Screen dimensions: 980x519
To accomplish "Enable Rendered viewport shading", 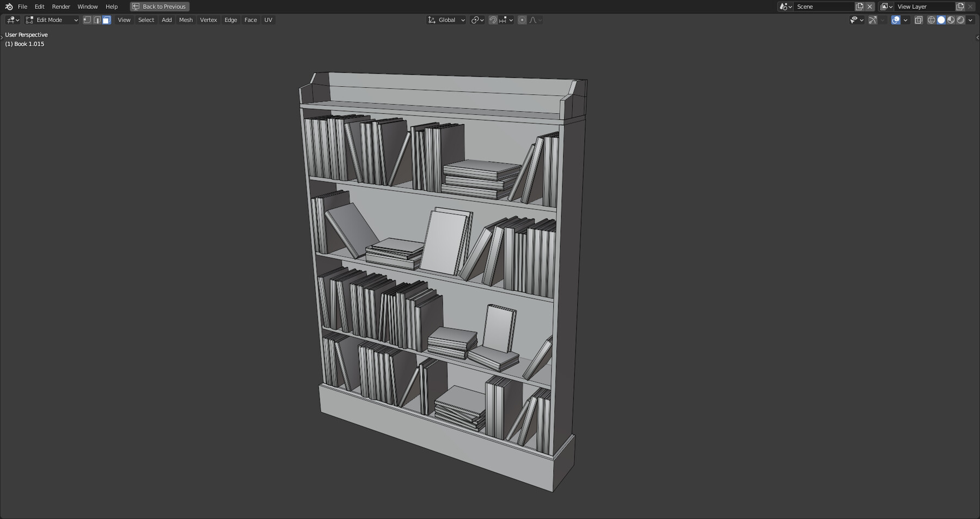I will 960,20.
